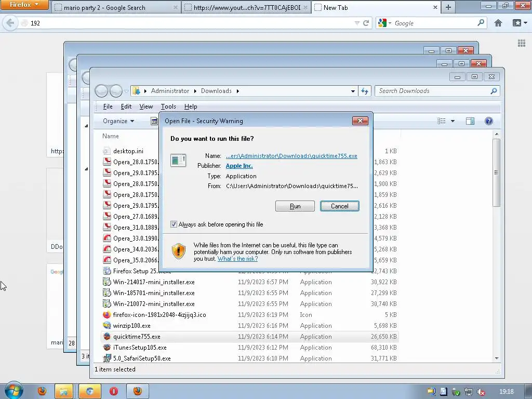Select Win-214017-mini_installer.exe

pos(154,282)
